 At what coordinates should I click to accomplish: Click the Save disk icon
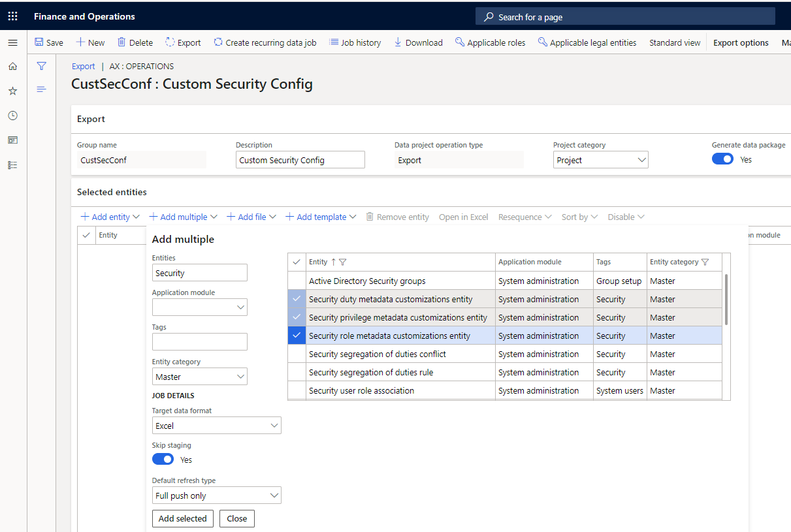pyautogui.click(x=39, y=42)
